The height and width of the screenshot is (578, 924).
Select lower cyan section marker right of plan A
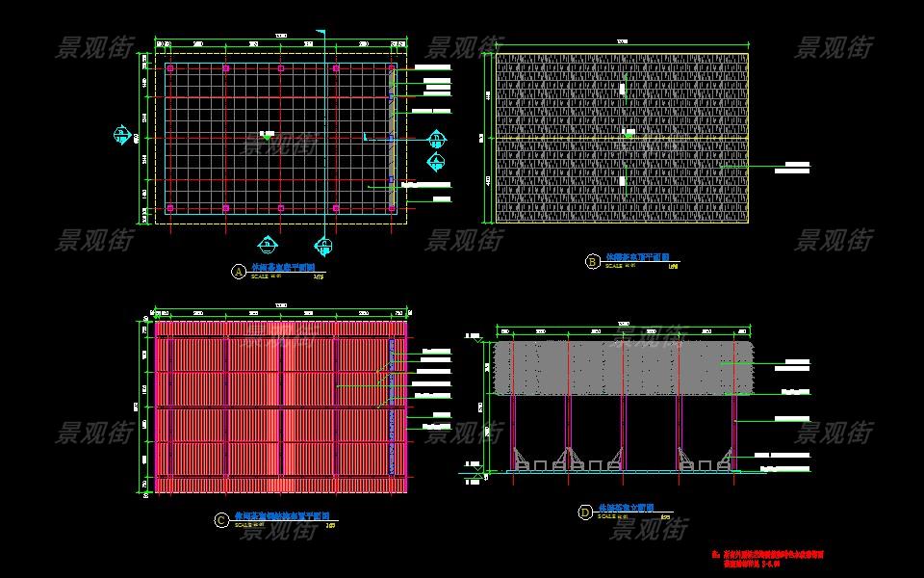[436, 161]
